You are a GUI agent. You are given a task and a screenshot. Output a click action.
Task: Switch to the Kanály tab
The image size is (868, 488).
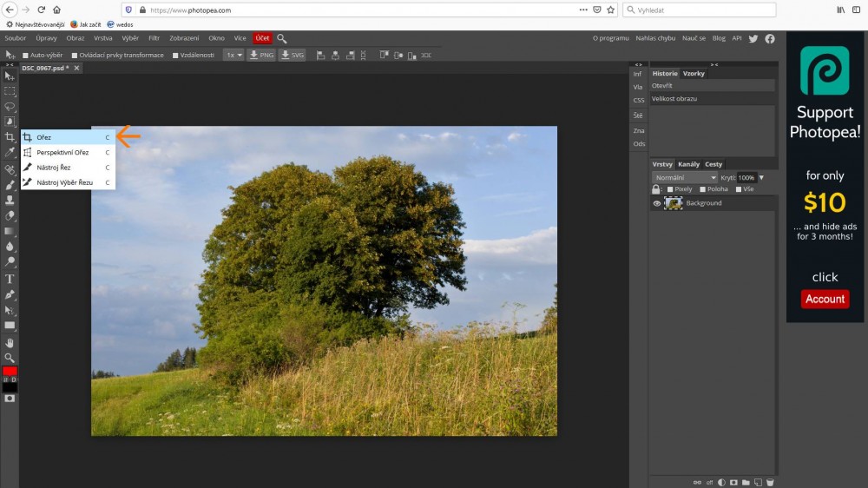(688, 164)
